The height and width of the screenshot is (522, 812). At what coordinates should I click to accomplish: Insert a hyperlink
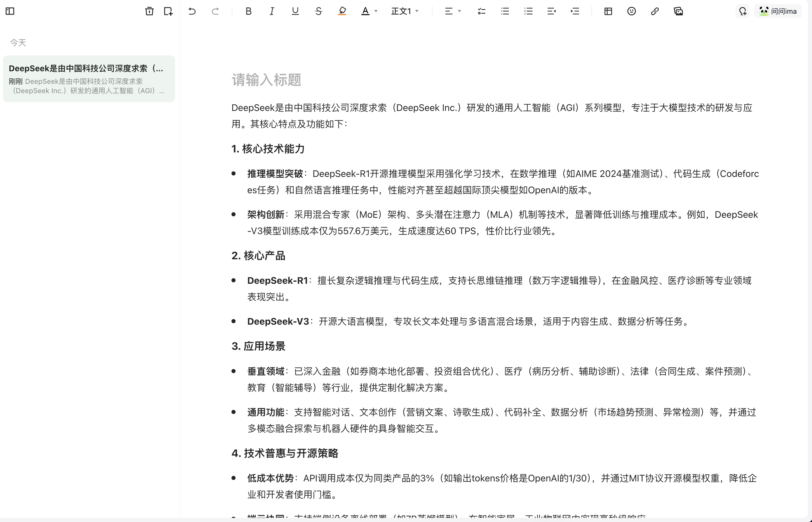click(655, 11)
